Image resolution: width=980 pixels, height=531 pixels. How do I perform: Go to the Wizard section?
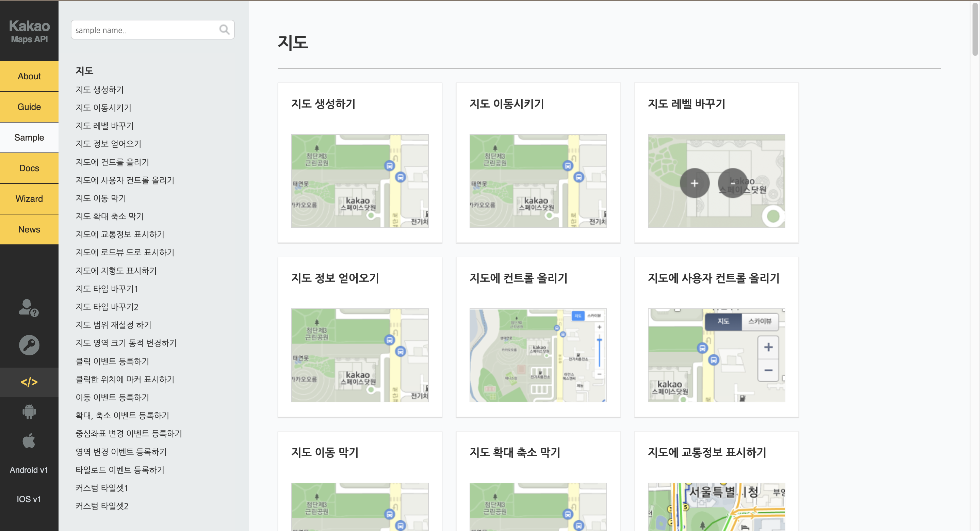[29, 199]
